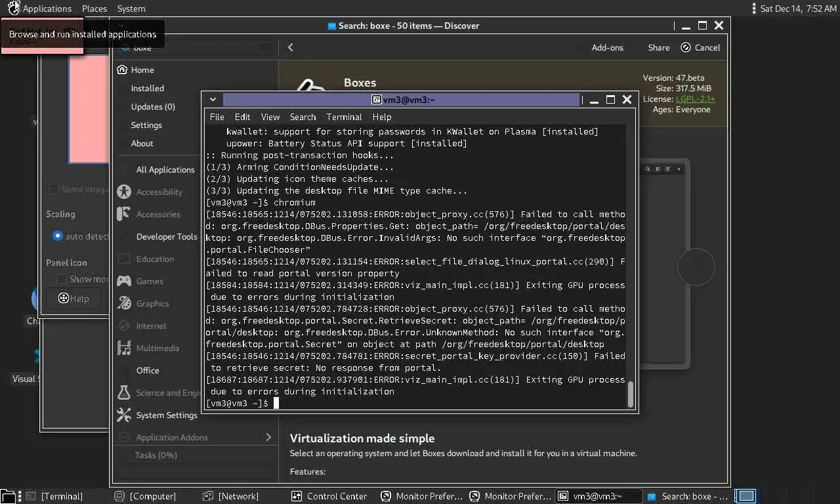Open the terminal's Help menu
This screenshot has width=840, height=504.
[382, 117]
